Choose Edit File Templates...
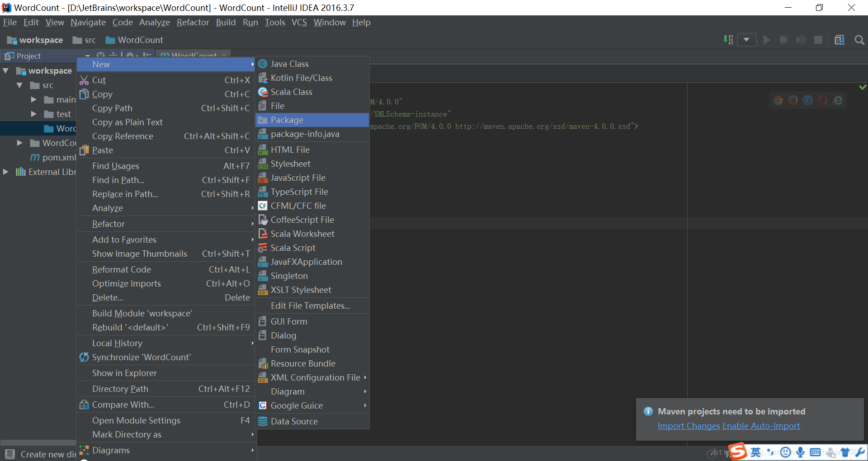The image size is (868, 461). 312,306
